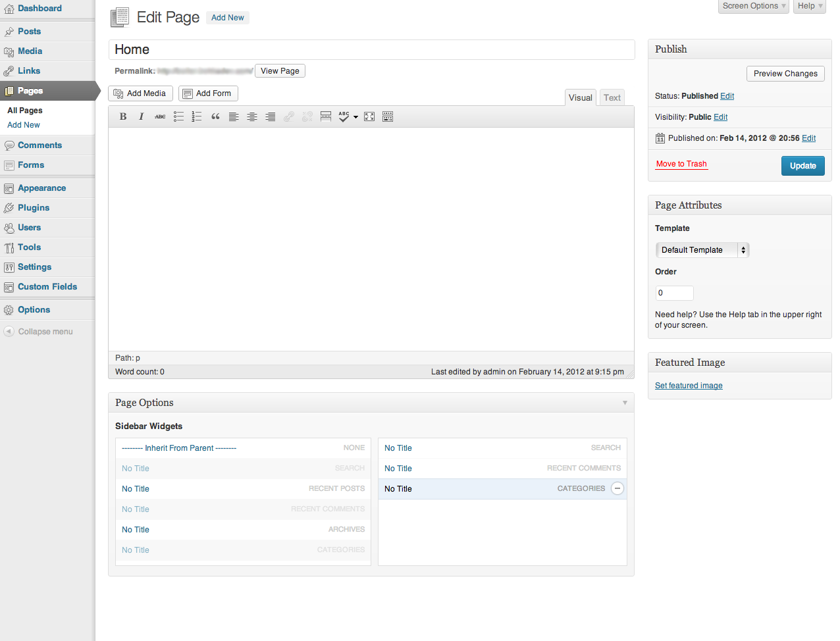Insert an ordered numbered list
Viewport: 840px width, 641px height.
197,116
